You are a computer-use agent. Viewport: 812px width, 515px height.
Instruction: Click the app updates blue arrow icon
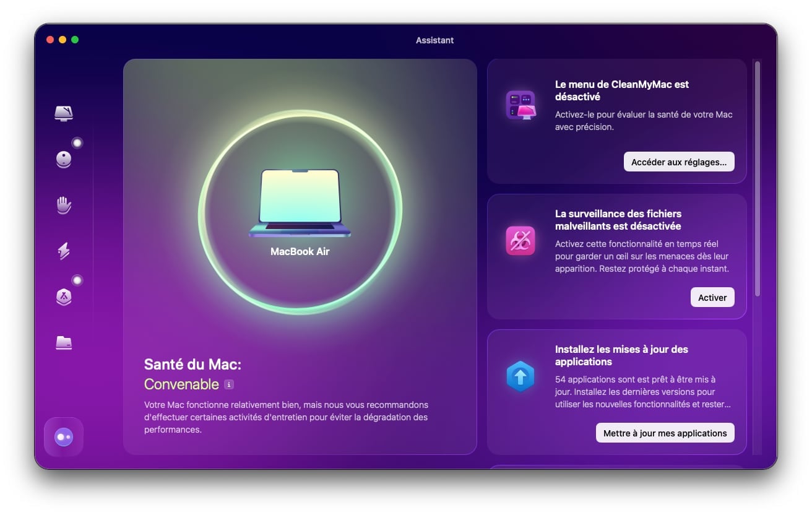pyautogui.click(x=520, y=376)
